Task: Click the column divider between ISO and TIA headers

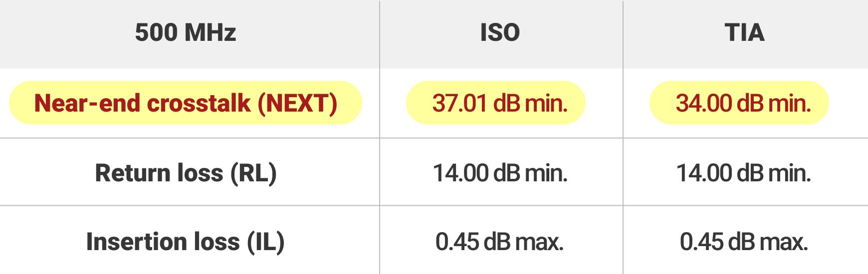Action: point(623,33)
